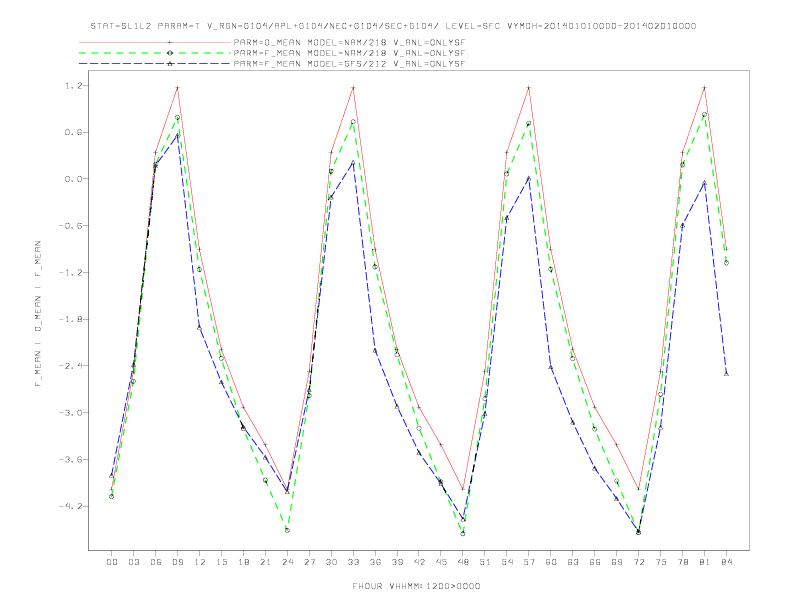Click the x-axis tick label 63
Screen dimensions: 792x612
tap(573, 562)
